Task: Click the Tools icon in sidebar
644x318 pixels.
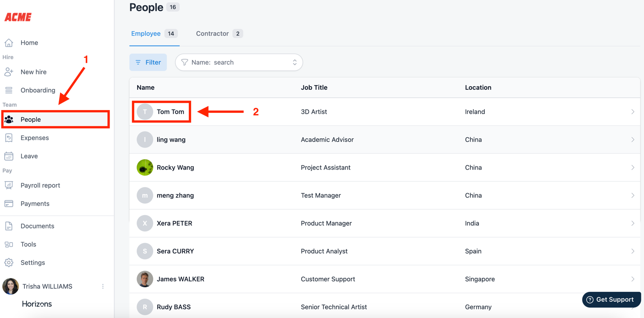Action: click(x=9, y=244)
